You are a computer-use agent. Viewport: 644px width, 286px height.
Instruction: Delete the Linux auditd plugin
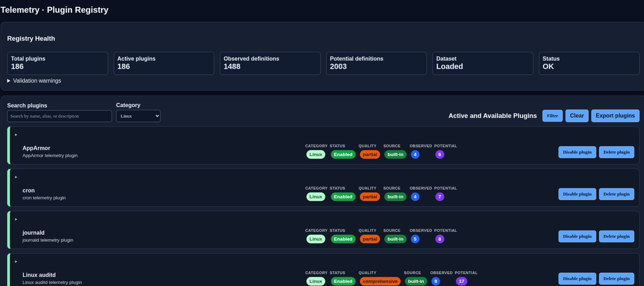616,278
